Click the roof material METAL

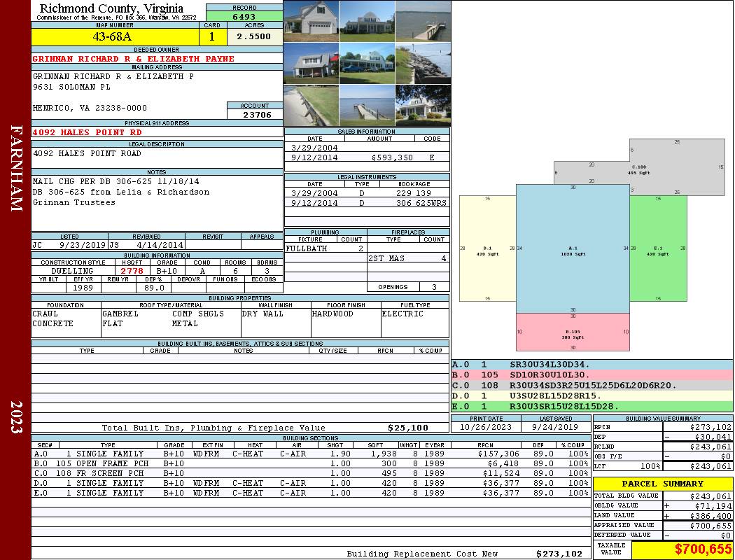185,323
